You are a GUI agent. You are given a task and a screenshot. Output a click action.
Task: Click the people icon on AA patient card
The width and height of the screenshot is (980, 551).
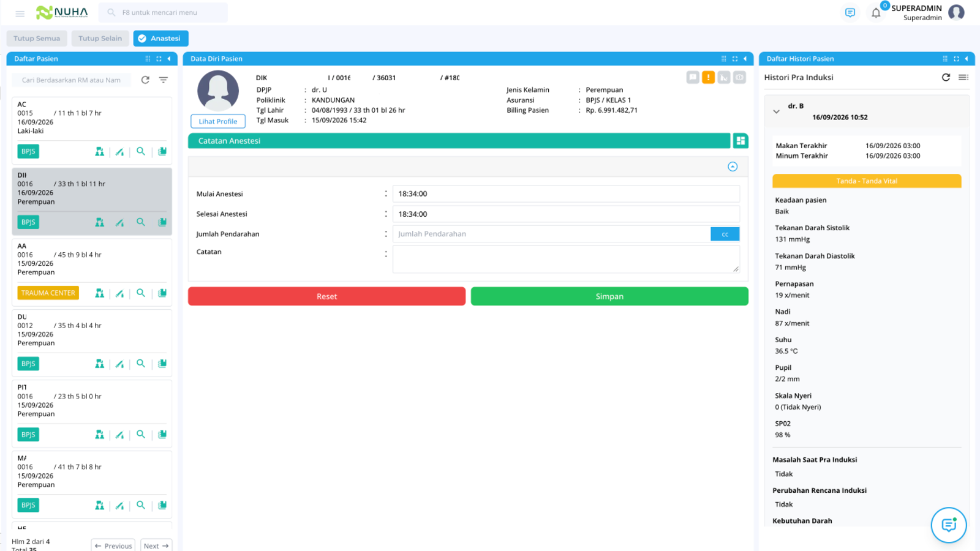[99, 293]
